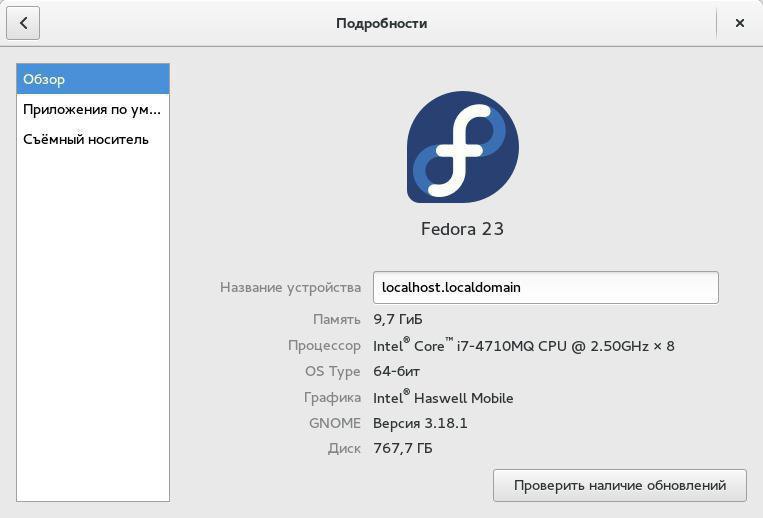
Task: Click the Intel Haswell Mobile graphics value
Action: 443,398
